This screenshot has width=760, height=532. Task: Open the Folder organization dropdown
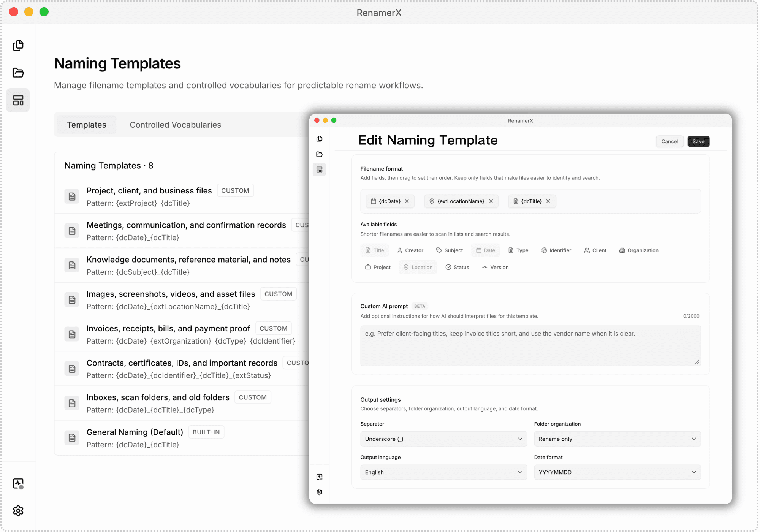(617, 439)
